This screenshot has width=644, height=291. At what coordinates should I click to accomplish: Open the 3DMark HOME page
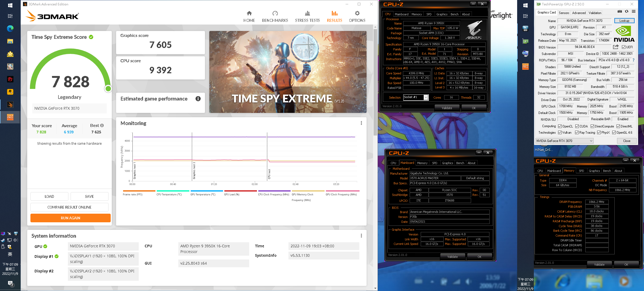(x=249, y=16)
